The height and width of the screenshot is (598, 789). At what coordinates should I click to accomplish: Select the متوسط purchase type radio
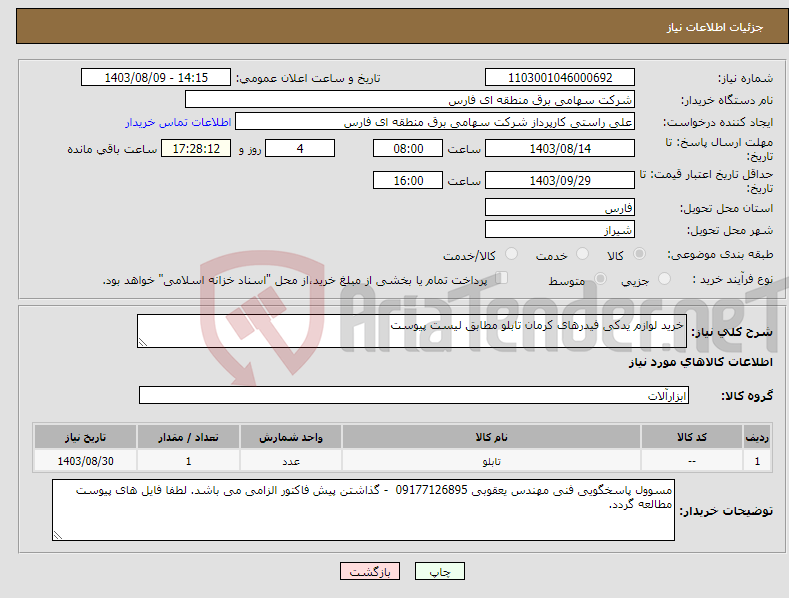point(600,278)
